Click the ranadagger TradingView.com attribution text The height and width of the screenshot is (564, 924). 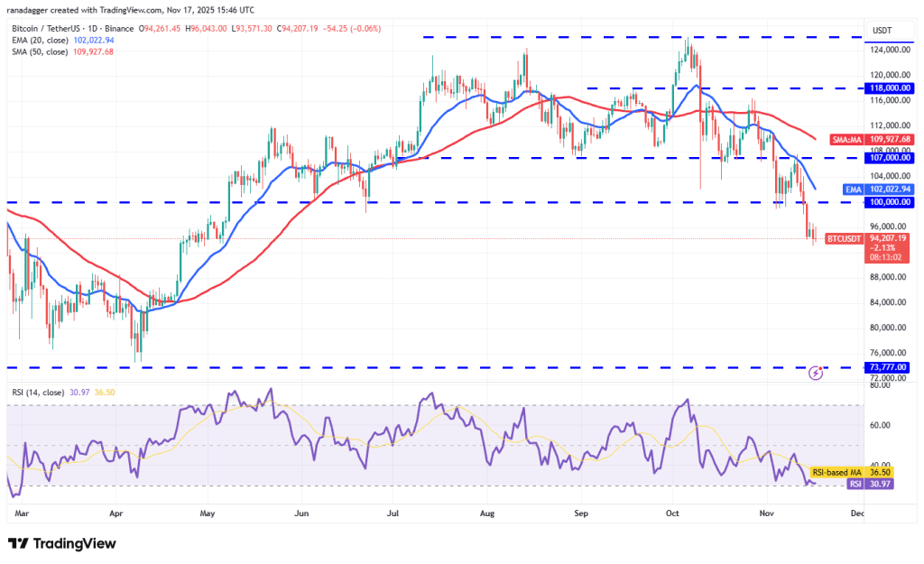(x=131, y=10)
